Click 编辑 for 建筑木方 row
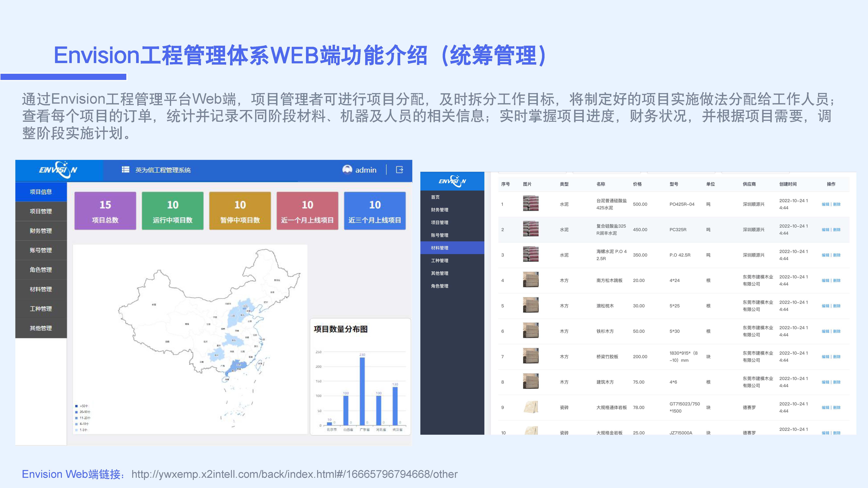 [826, 382]
